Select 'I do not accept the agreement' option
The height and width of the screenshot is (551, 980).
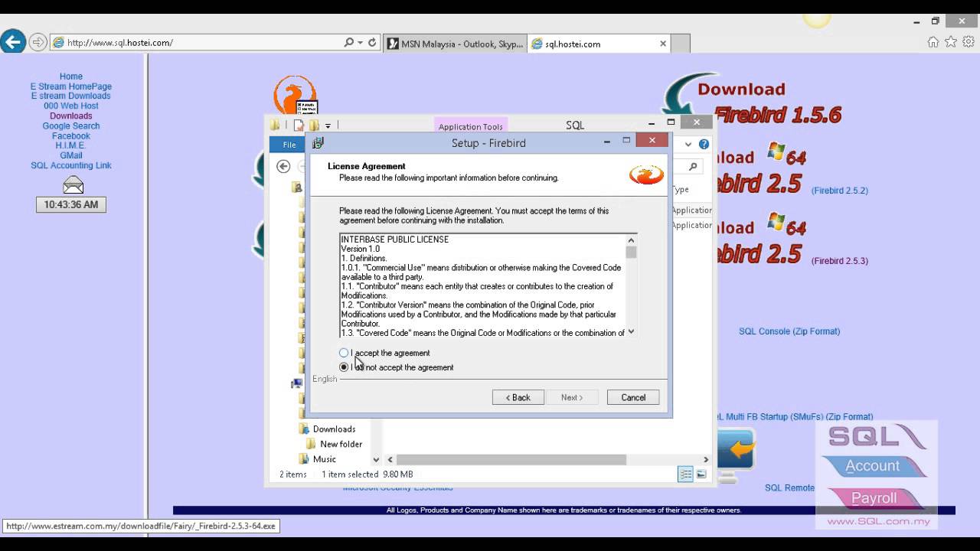397,367
